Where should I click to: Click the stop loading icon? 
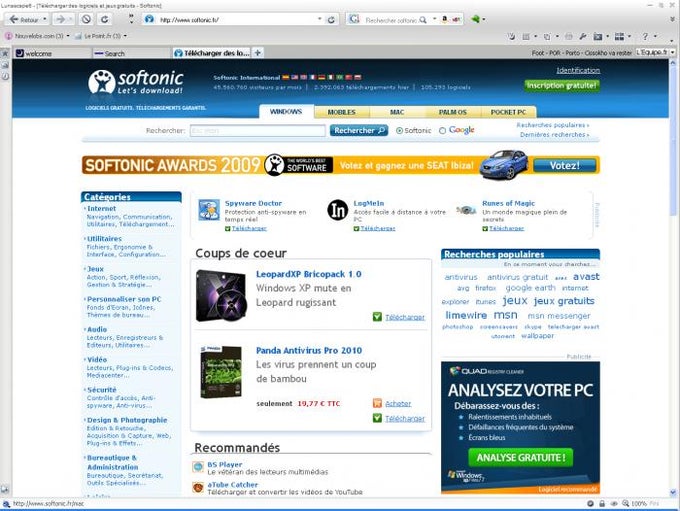coord(86,19)
